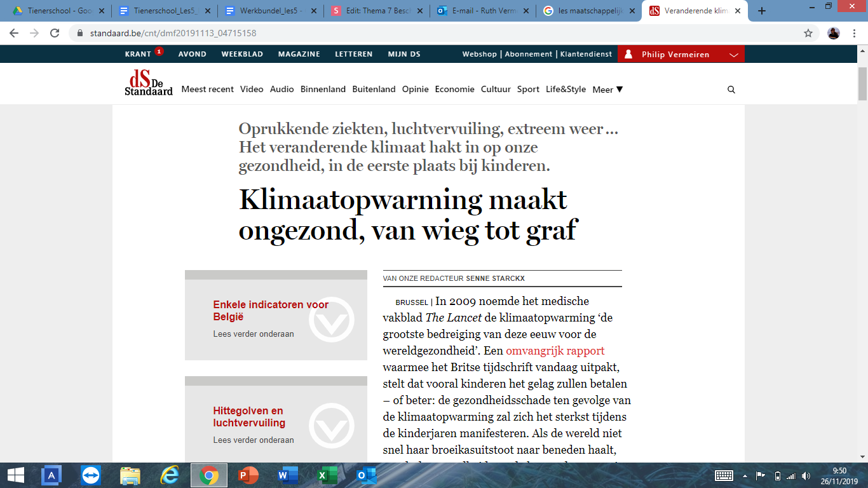Click arrow circle in Enkele indicatoren box
This screenshot has height=488, width=868.
332,320
